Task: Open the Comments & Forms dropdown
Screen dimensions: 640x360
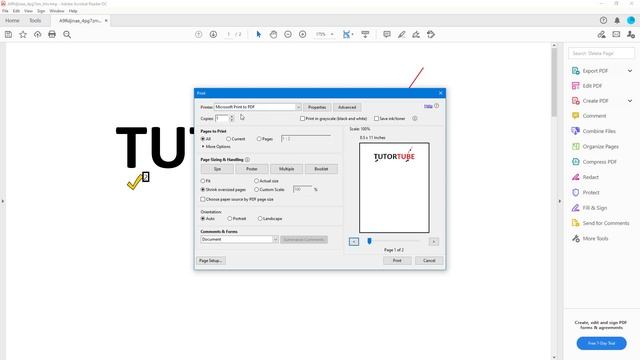Action: [239, 240]
